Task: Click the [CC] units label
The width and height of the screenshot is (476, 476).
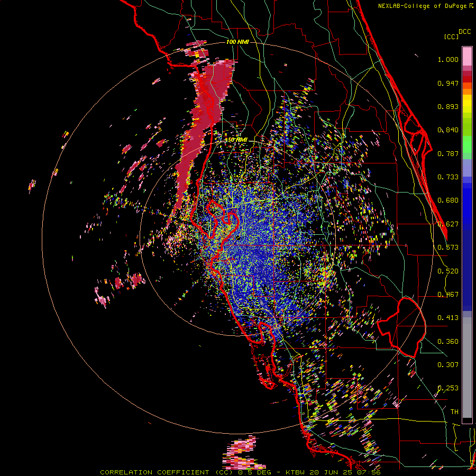Action: pos(451,36)
